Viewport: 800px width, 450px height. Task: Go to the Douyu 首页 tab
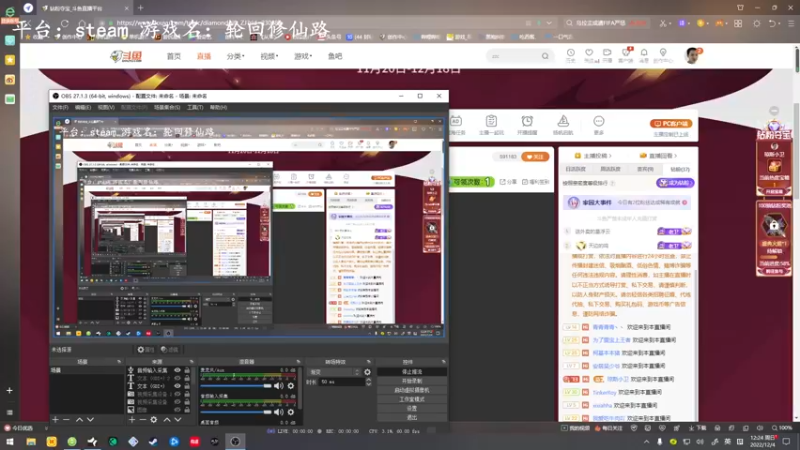point(174,56)
